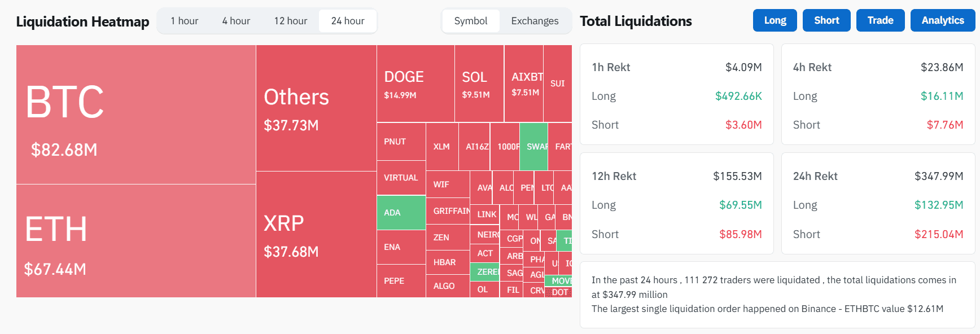Toggle heatmap view to Symbol
Image resolution: width=980 pixels, height=334 pixels.
(x=471, y=21)
